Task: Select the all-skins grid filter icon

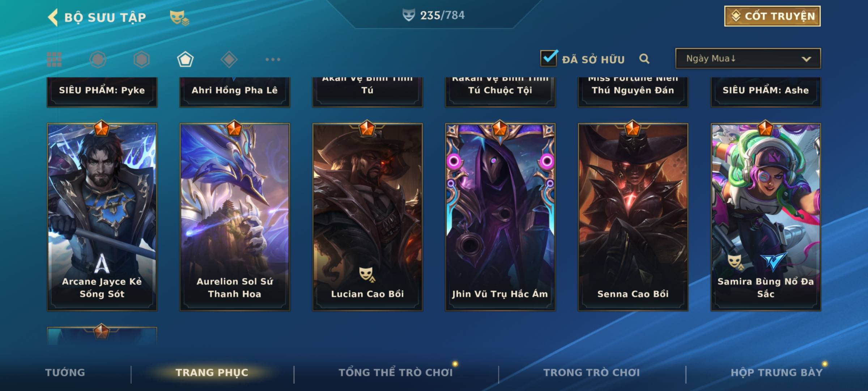Action: (54, 59)
